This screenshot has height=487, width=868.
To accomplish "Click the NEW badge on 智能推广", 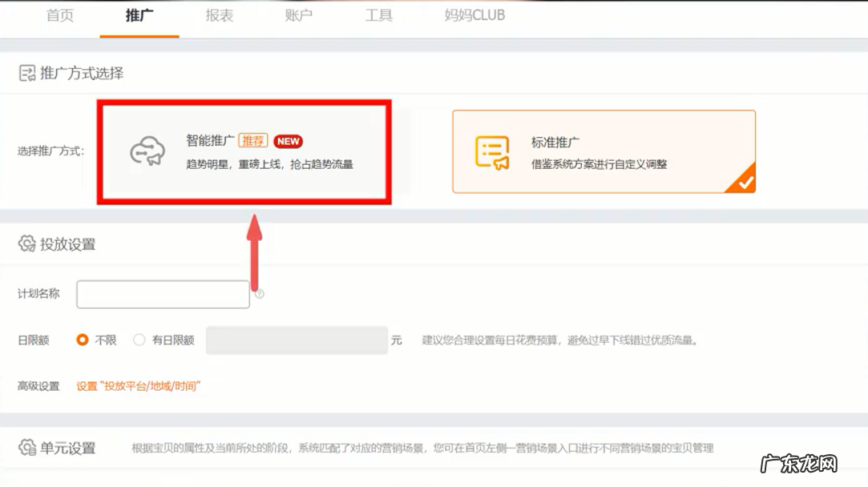I will tap(288, 142).
